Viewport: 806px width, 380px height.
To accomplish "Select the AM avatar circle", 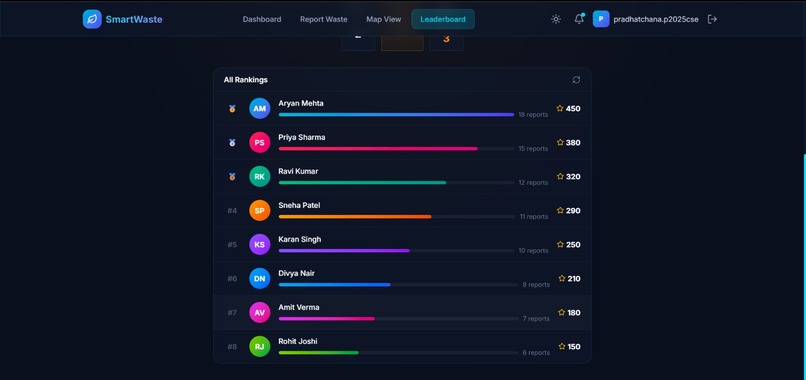I will pos(260,108).
